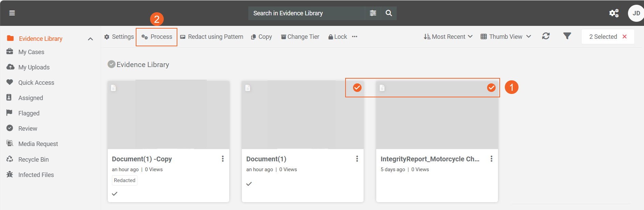Go to My Cases in sidebar
Viewport: 644px width, 210px height.
(31, 52)
